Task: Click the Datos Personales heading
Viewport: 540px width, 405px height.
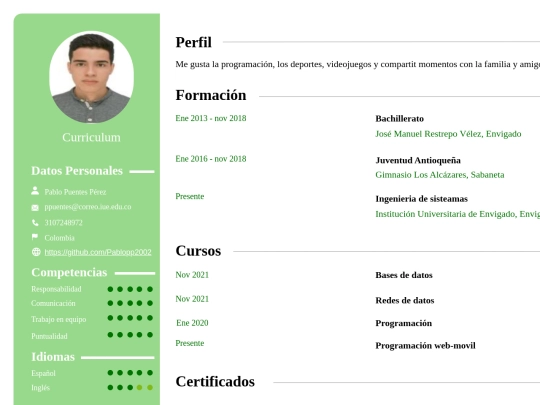Action: point(77,171)
